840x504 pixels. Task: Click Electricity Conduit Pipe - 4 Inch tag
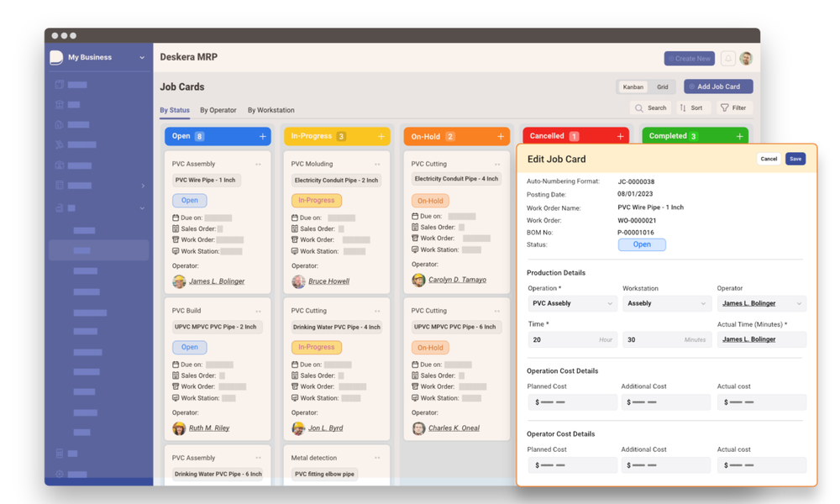[x=456, y=179]
